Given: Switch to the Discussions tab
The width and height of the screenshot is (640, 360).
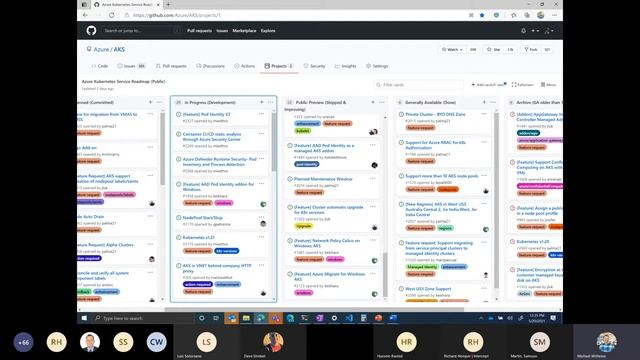Looking at the screenshot, I should coord(210,66).
